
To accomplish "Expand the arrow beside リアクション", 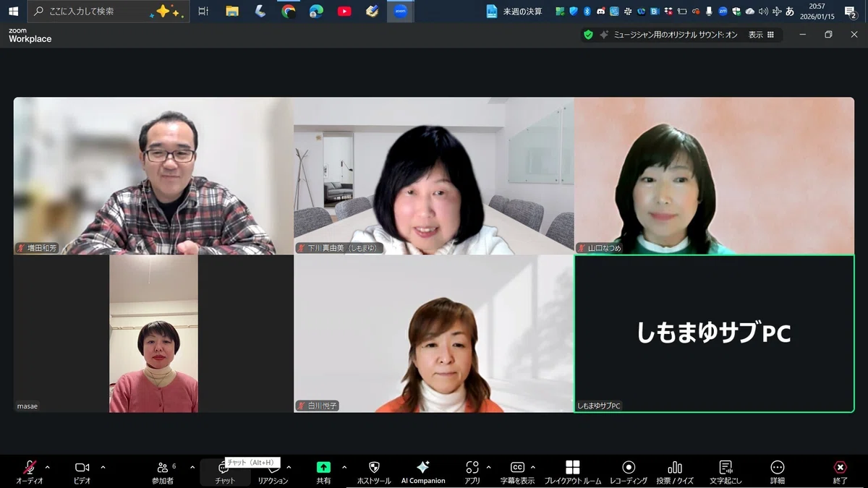I will point(289,467).
